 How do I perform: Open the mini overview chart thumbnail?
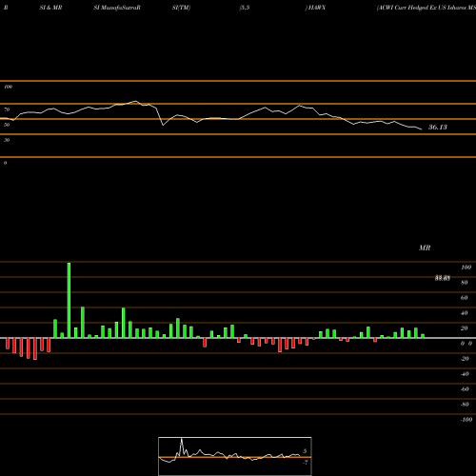(235, 456)
